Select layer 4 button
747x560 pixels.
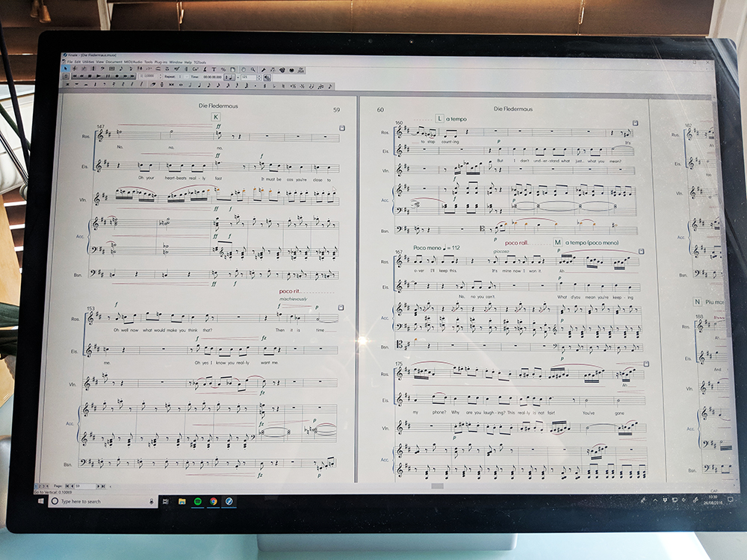[x=47, y=486]
